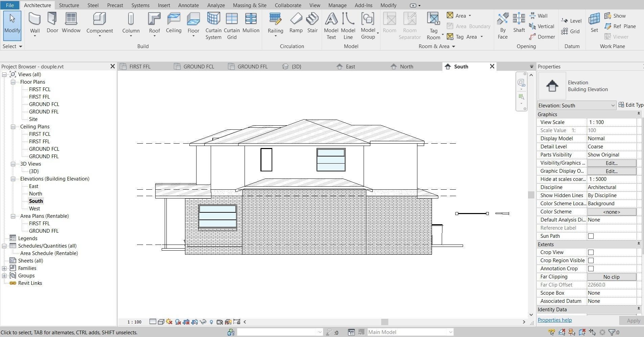Select the Ramp tool
The height and width of the screenshot is (337, 644).
(x=296, y=23)
